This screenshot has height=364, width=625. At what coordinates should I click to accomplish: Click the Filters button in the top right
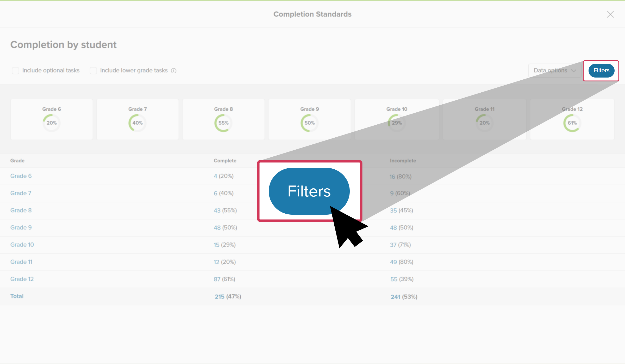tap(601, 70)
